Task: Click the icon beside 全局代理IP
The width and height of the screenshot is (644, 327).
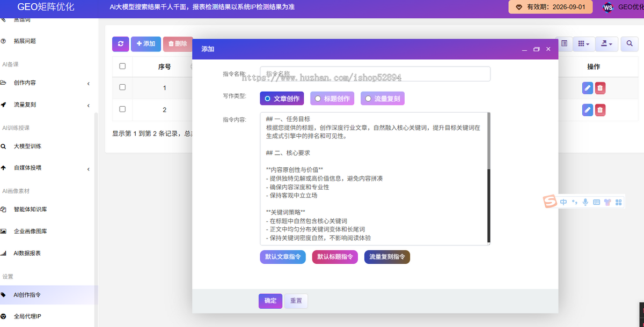Action: tap(3, 316)
